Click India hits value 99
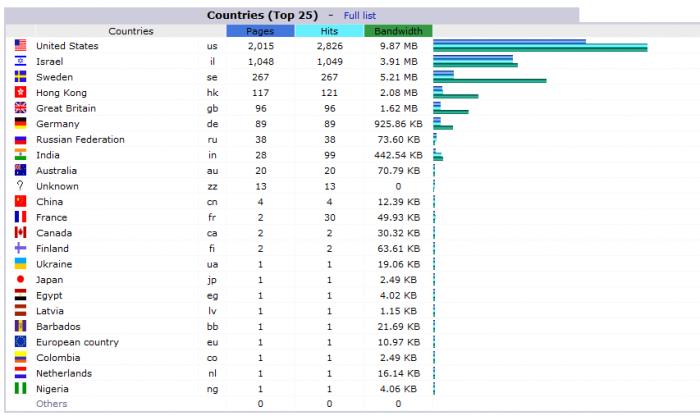The width and height of the screenshot is (700, 416). coord(329,155)
